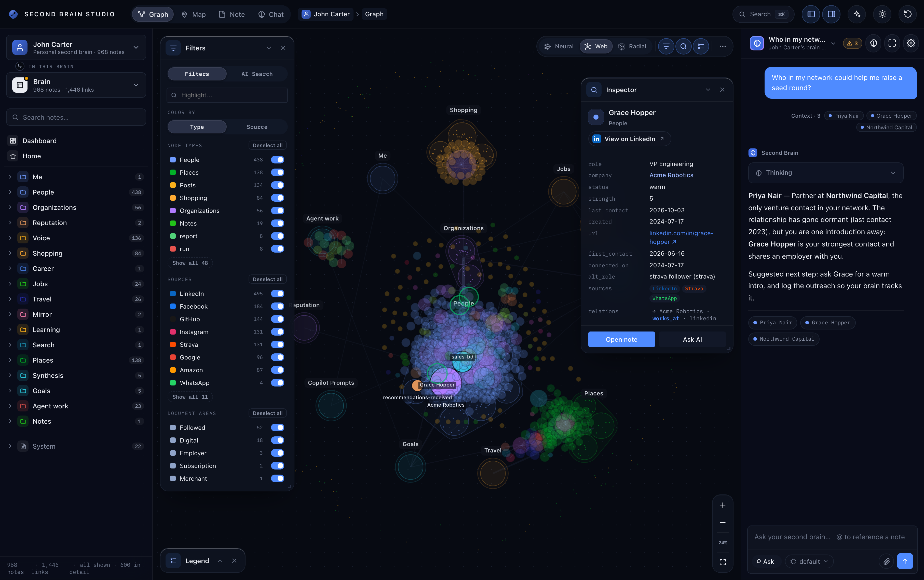The image size is (924, 580).
Task: Click the Second Brain Studio logo
Action: (13, 14)
